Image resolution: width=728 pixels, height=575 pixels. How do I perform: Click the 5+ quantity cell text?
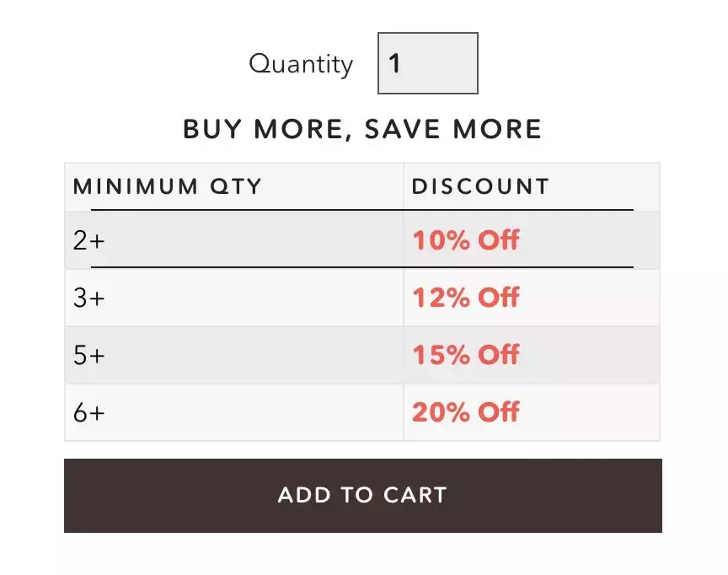(88, 355)
